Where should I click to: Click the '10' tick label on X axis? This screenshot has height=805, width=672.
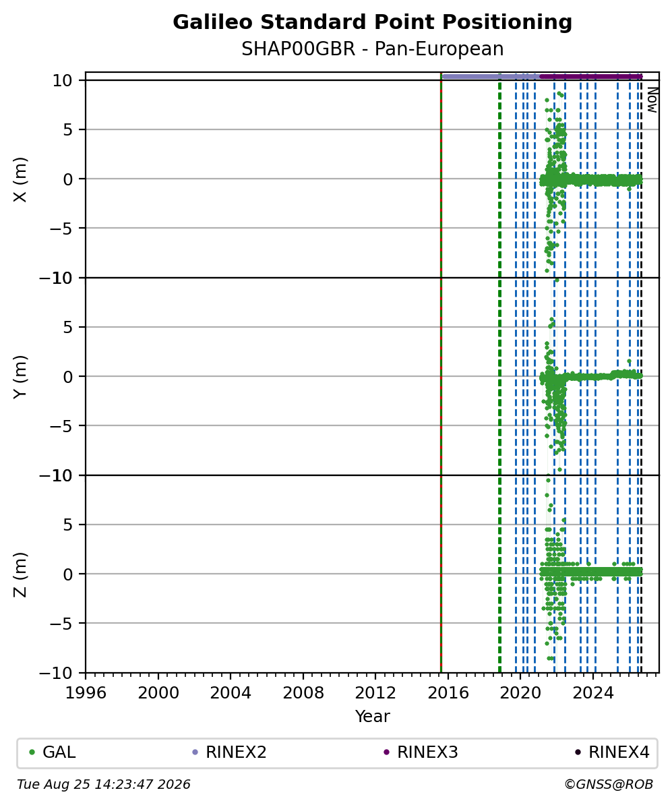63,81
